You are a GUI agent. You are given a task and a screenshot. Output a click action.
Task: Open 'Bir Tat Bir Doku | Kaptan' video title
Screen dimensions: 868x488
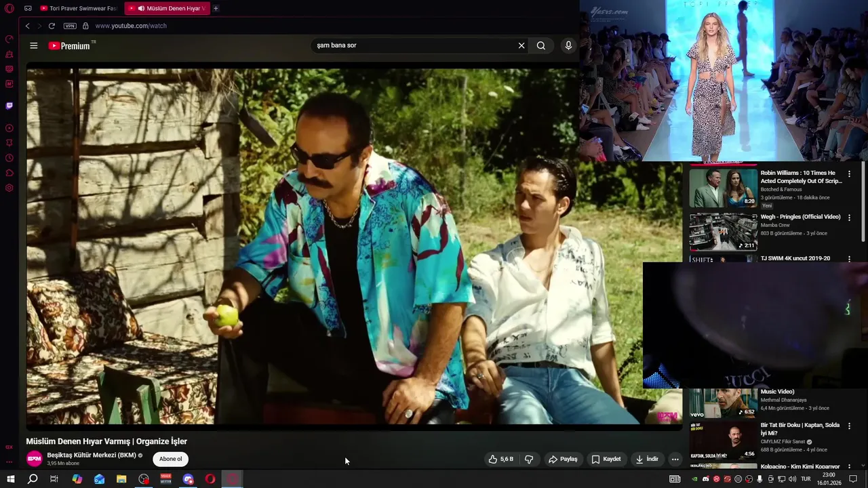800,429
